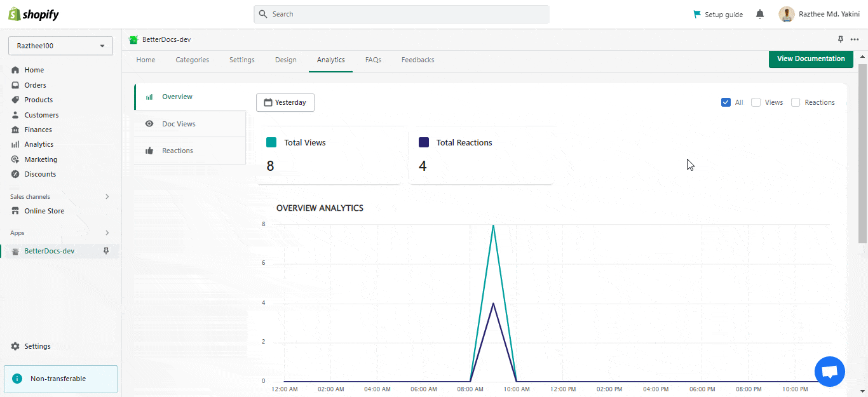Open the Razthee100 store dropdown
Viewport: 868px width, 397px height.
click(x=60, y=46)
